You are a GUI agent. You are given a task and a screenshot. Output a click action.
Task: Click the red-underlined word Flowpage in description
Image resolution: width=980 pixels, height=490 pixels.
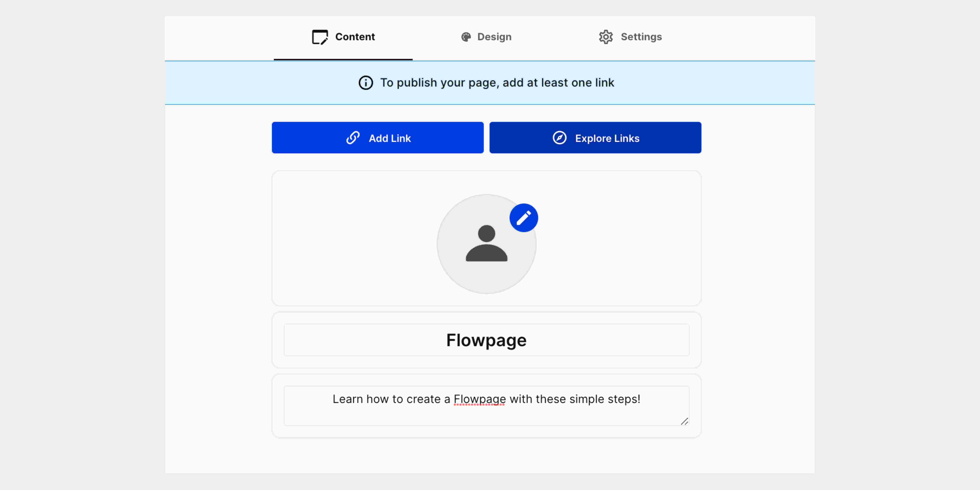pyautogui.click(x=479, y=399)
